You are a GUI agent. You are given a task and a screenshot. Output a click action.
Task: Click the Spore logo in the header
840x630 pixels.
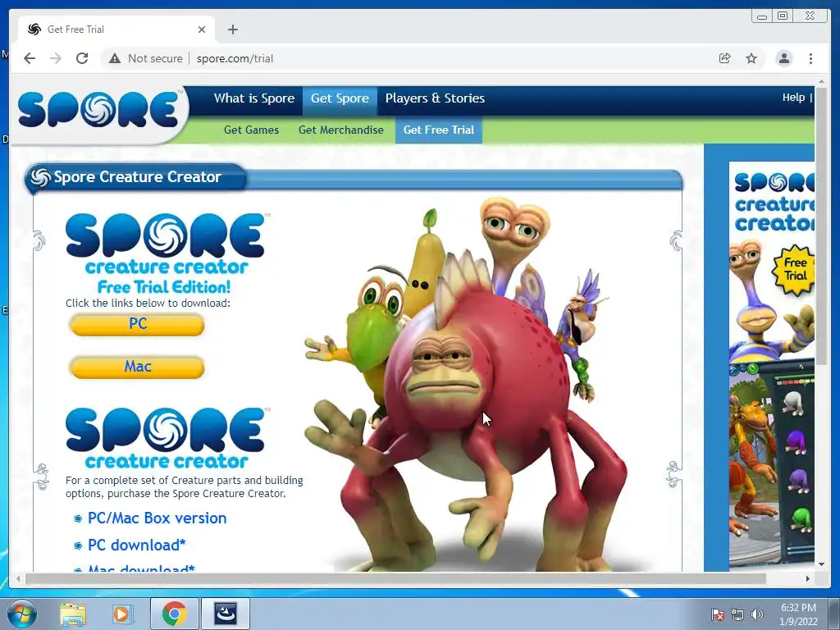(98, 110)
